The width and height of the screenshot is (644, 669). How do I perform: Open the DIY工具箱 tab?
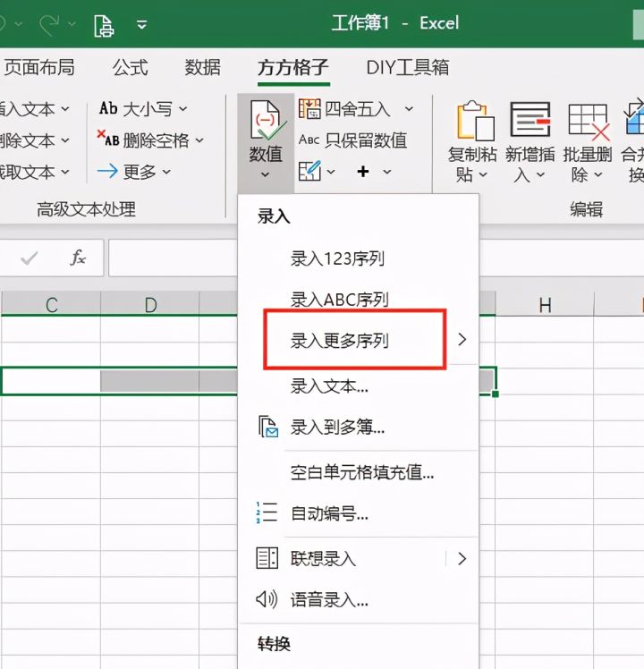point(408,67)
